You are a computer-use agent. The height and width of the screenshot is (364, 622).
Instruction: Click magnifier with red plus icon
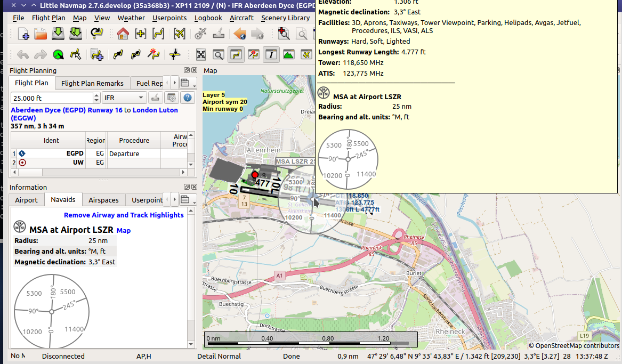(283, 34)
